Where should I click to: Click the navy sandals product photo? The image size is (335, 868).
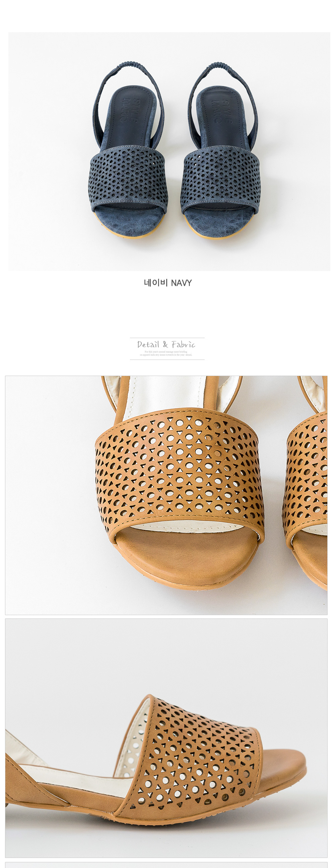(169, 151)
